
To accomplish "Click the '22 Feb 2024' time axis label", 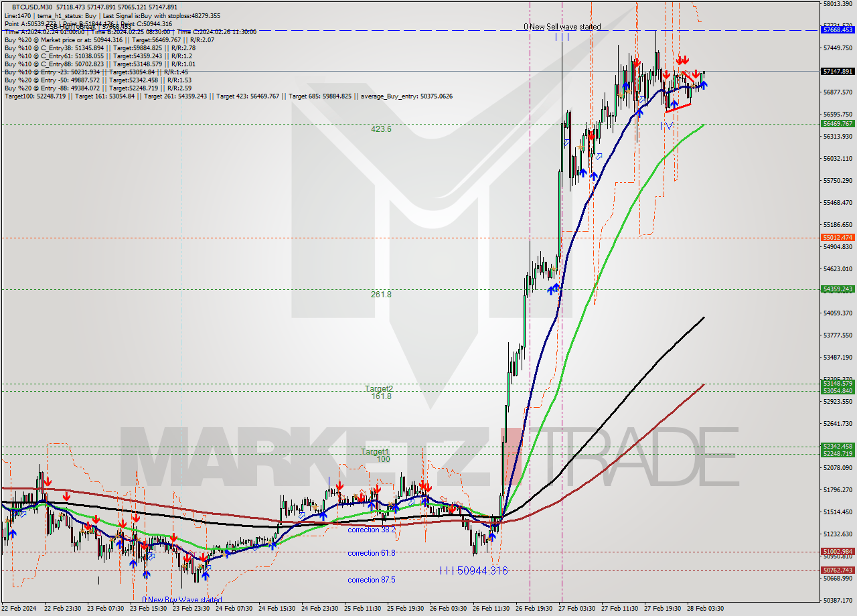I will coord(18,609).
